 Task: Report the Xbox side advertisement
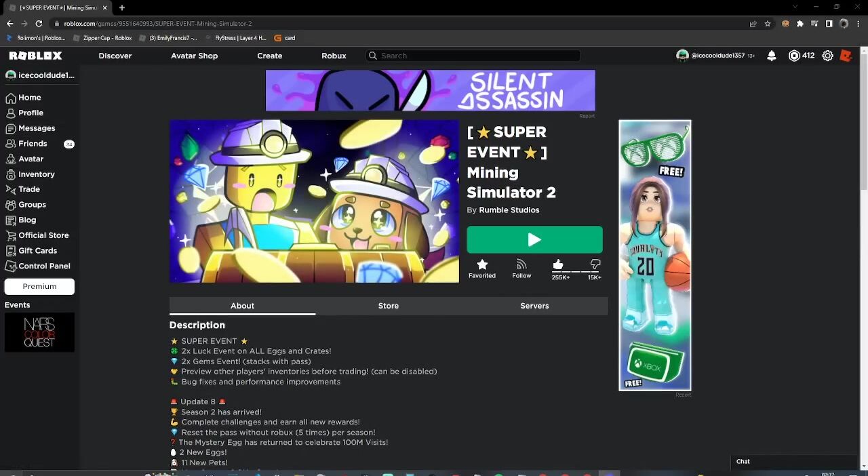(684, 395)
